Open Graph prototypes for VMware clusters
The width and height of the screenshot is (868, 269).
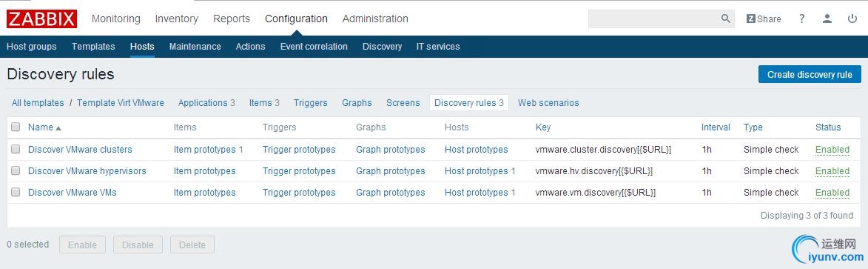pos(391,149)
